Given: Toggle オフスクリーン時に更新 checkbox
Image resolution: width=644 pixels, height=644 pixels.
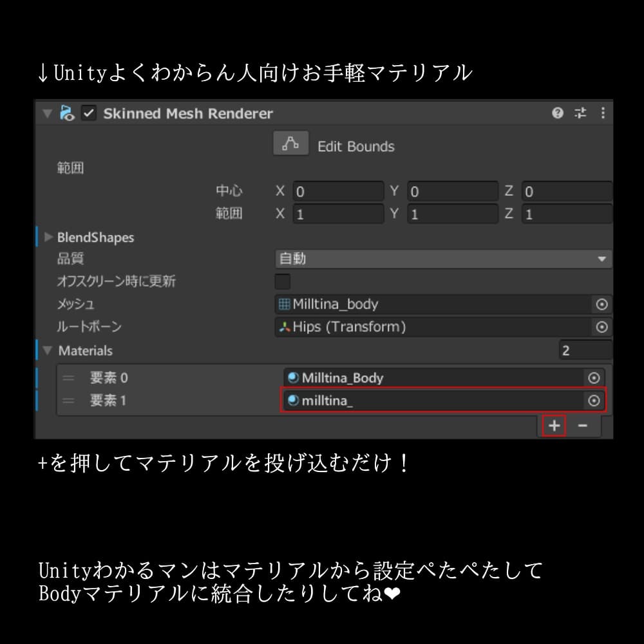Looking at the screenshot, I should (282, 281).
